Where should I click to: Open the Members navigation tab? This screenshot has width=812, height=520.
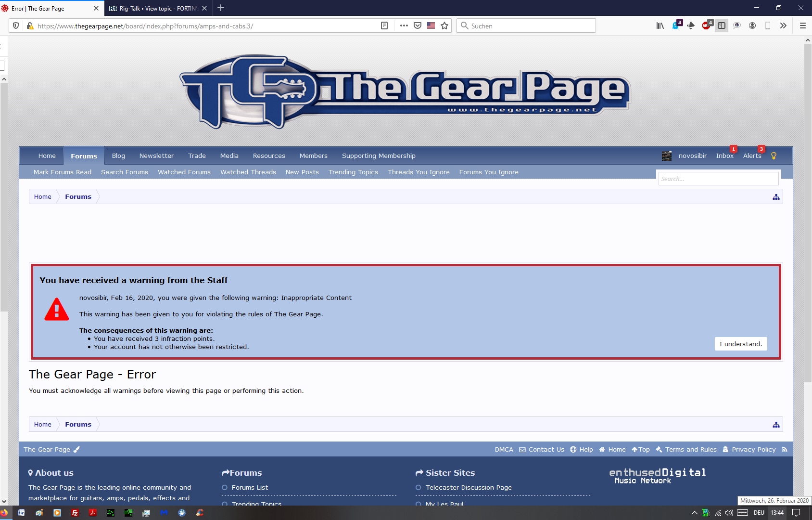[x=313, y=156]
